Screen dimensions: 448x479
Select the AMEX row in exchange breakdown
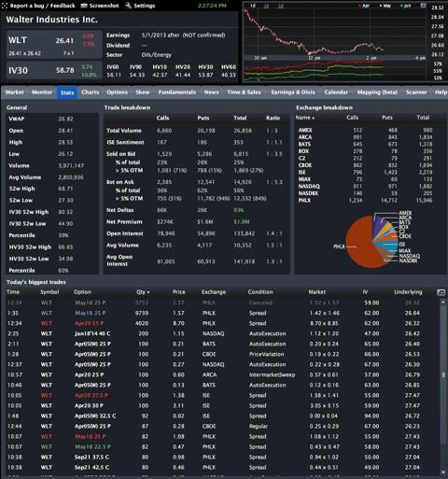coord(365,130)
